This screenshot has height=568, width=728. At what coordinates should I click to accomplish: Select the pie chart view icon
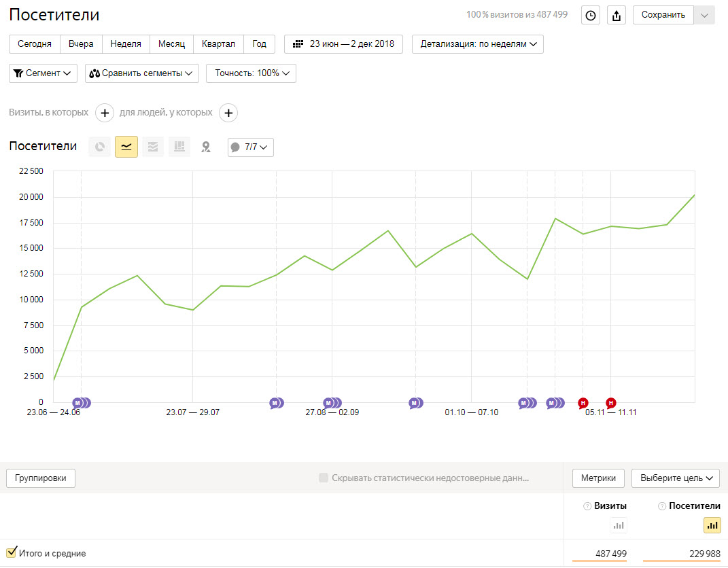coord(99,147)
